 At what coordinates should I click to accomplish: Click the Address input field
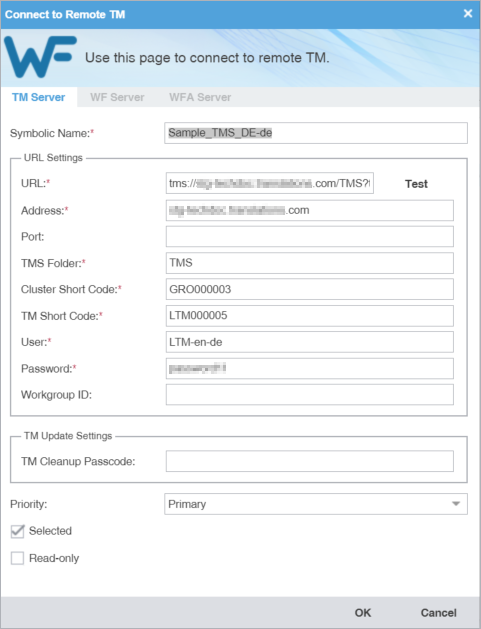tap(310, 210)
